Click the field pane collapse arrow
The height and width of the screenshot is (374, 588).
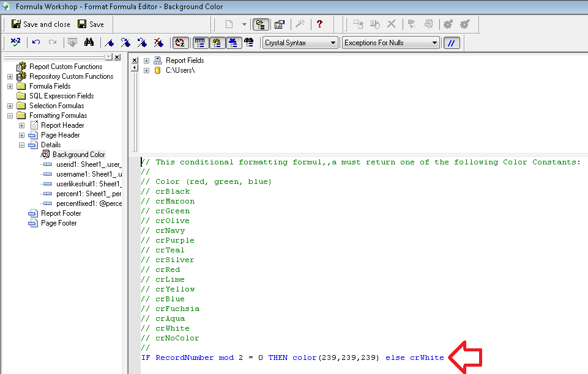point(135,68)
